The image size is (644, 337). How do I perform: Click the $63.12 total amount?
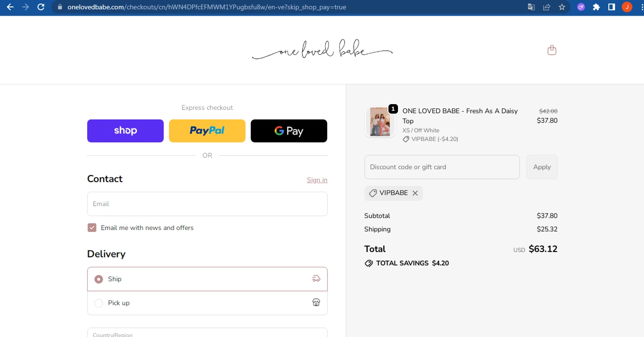543,249
